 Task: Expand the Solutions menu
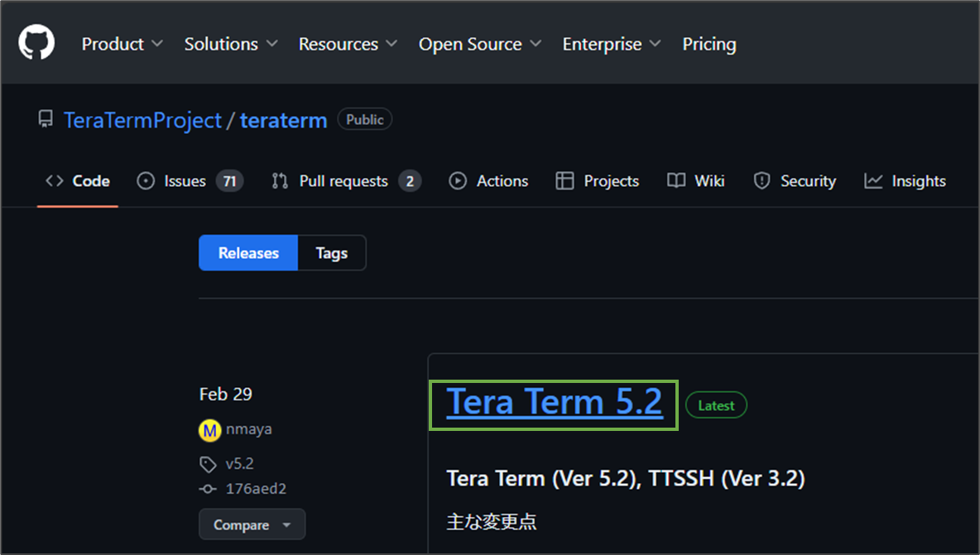click(231, 44)
